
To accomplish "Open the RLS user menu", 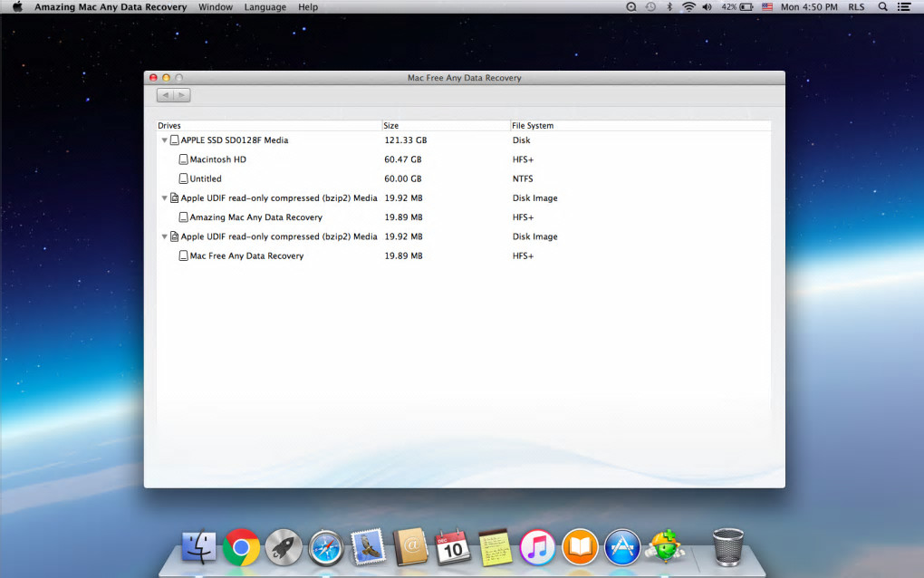I will (856, 7).
